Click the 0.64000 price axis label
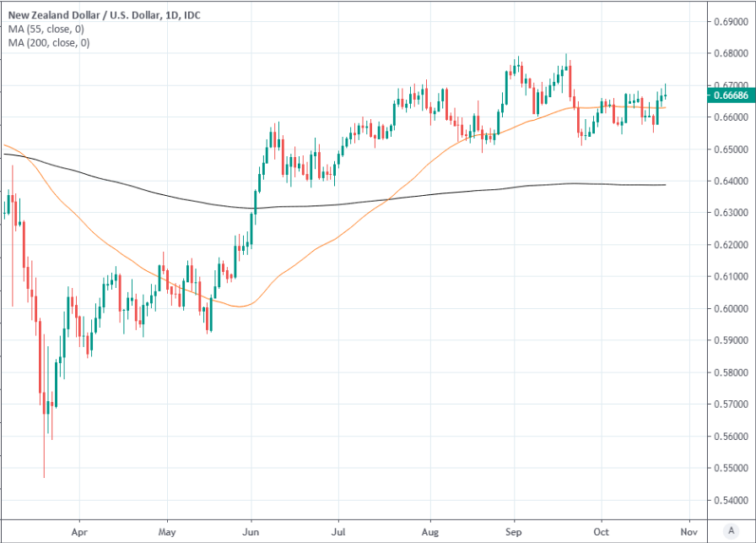756x543 pixels. tap(730, 181)
